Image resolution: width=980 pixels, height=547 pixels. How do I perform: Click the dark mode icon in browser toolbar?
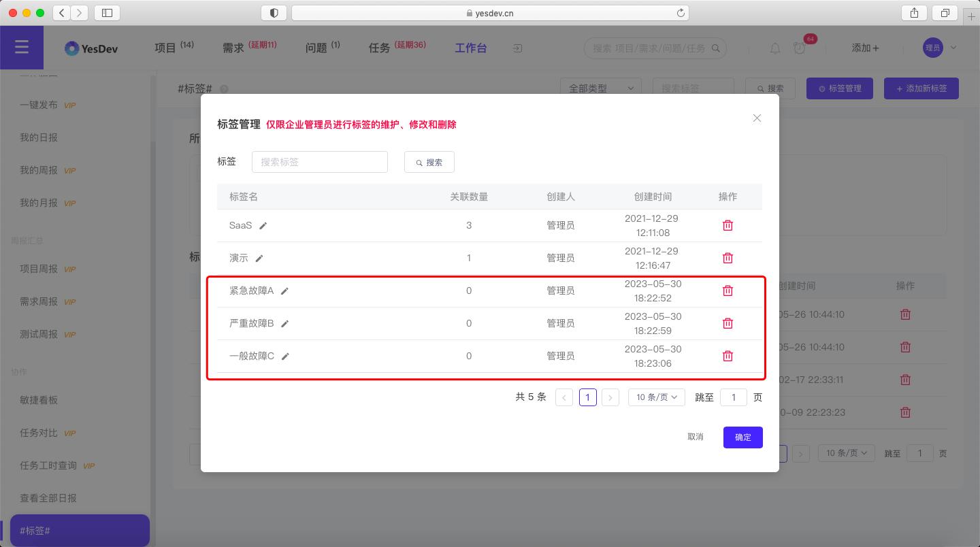[x=274, y=12]
